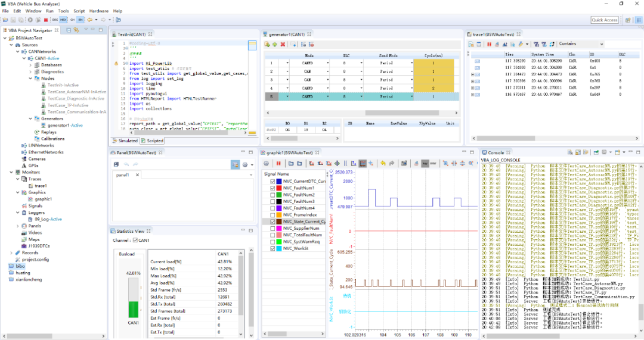Click the PHY value mode button in graphic1
The width and height of the screenshot is (644, 340).
pos(425,163)
